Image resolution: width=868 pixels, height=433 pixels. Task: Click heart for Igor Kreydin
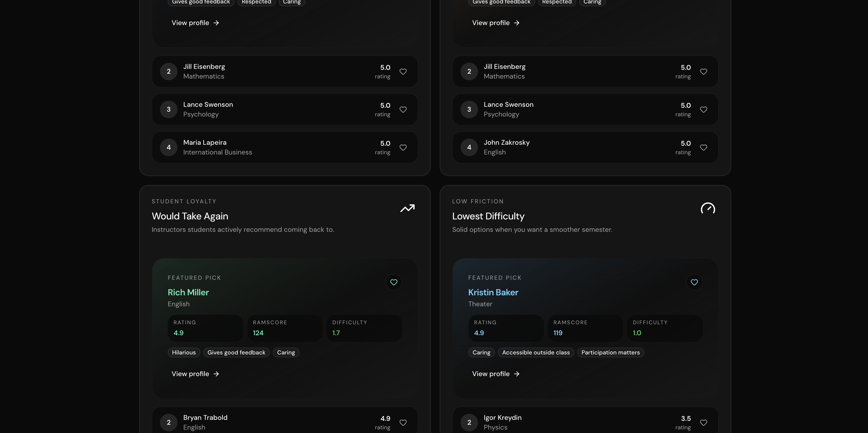tap(704, 423)
